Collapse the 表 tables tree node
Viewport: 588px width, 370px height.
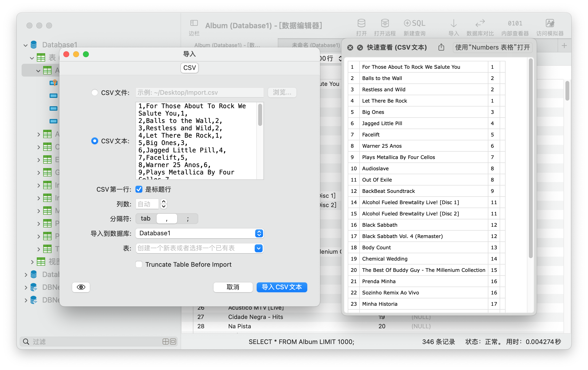click(x=32, y=58)
